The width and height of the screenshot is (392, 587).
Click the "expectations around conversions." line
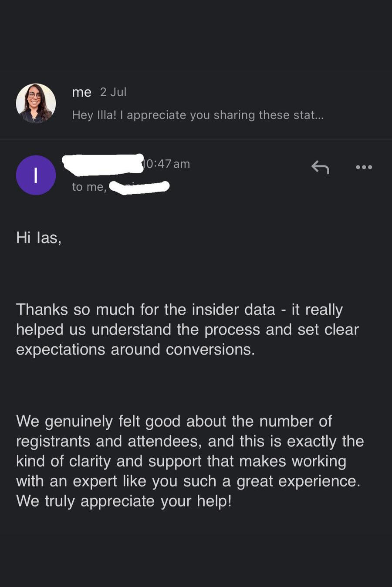tap(135, 350)
